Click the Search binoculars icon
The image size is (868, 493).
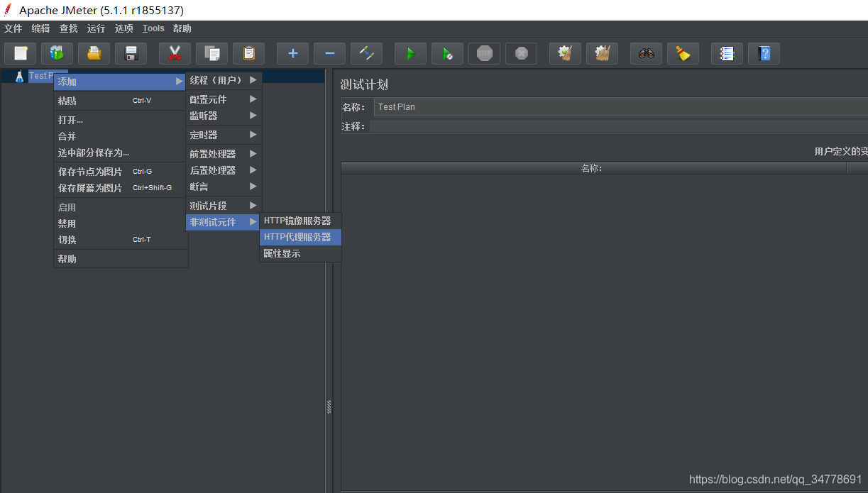coord(646,53)
